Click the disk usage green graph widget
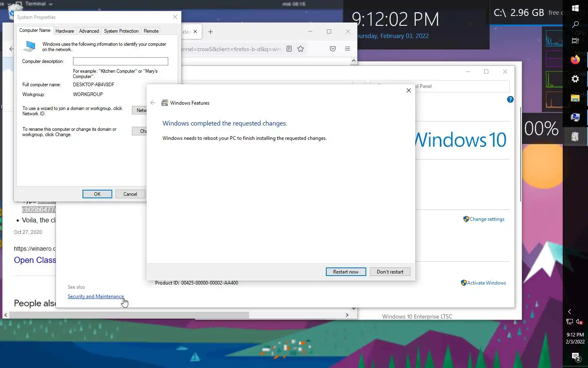The width and height of the screenshot is (588, 368). click(x=554, y=79)
